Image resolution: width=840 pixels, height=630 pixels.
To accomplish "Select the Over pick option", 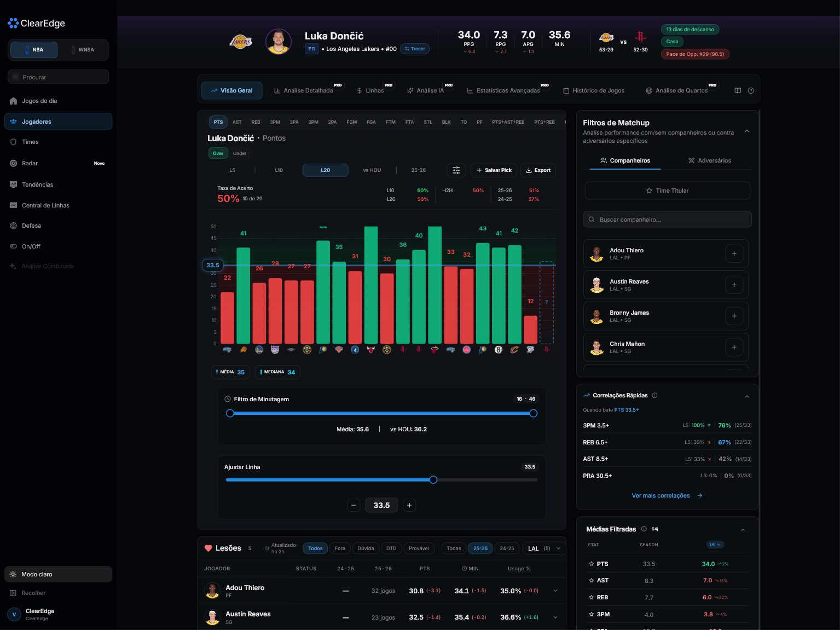I will 218,153.
